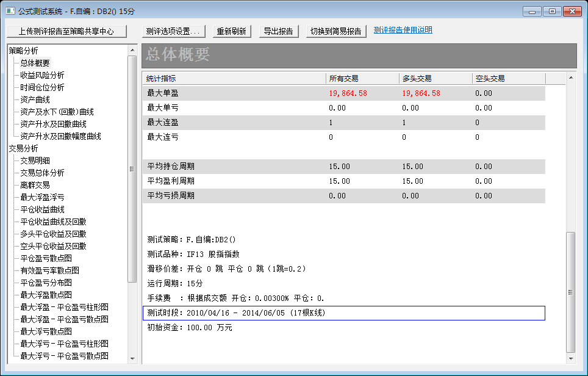Export report with 导出报告 button
Image resolution: width=588 pixels, height=376 pixels.
coord(278,31)
